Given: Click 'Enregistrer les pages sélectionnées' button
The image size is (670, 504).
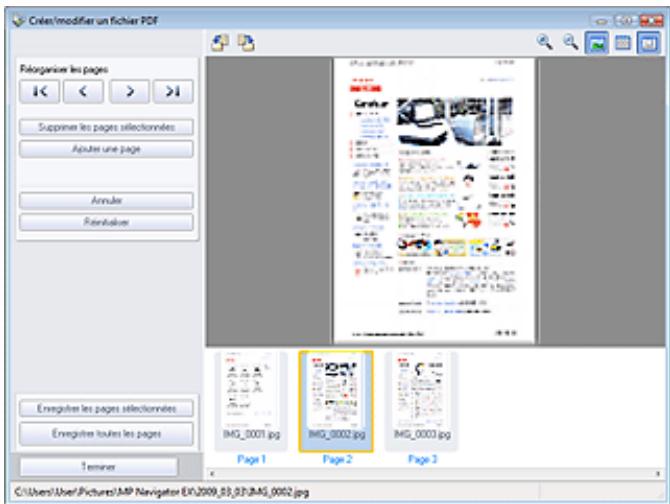Looking at the screenshot, I should [106, 409].
